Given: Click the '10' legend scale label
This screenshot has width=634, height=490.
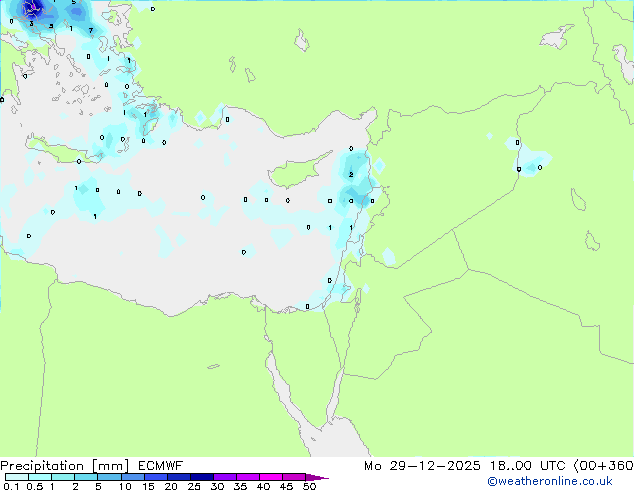Looking at the screenshot, I should pyautogui.click(x=125, y=486).
